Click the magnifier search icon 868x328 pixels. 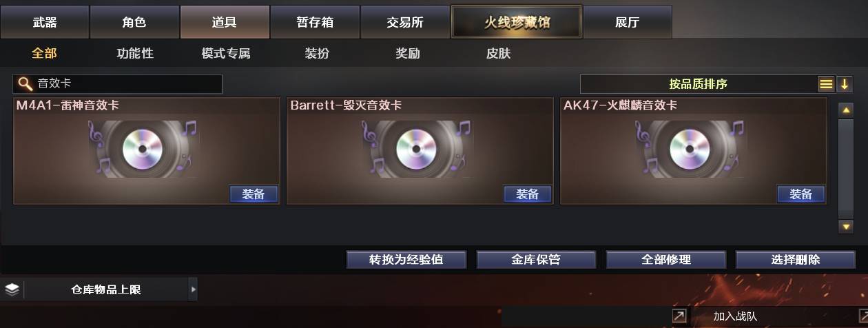25,84
